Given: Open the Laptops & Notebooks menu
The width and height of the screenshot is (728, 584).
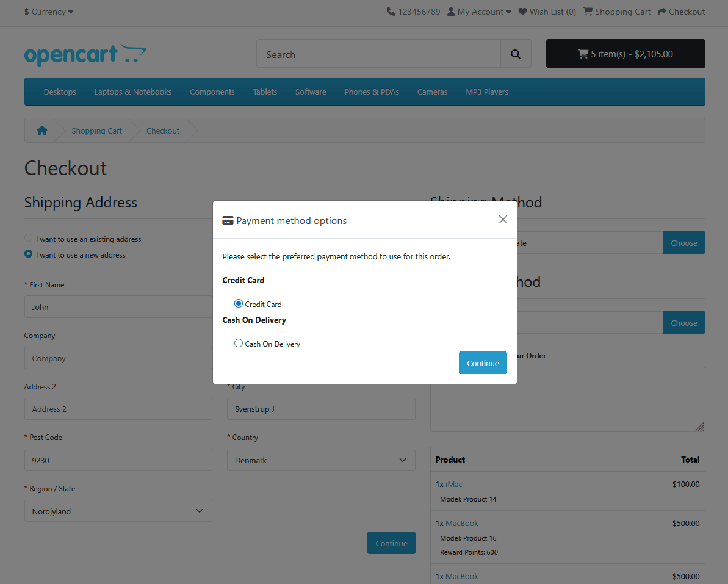Looking at the screenshot, I should tap(133, 92).
